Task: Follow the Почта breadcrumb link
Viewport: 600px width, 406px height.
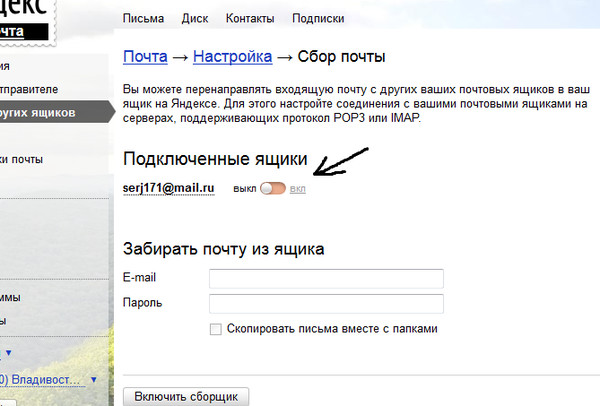Action: coord(145,57)
